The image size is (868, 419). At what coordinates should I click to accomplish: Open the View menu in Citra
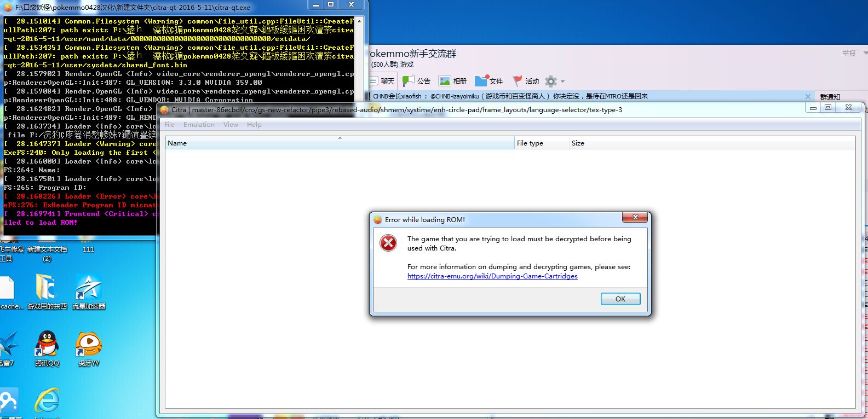(231, 125)
